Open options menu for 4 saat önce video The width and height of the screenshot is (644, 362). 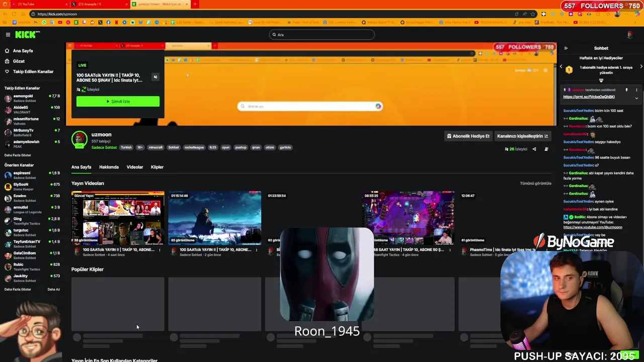160,250
